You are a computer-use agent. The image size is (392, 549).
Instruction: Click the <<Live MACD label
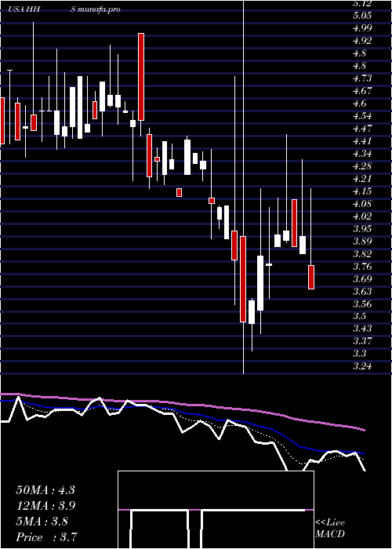(330, 529)
